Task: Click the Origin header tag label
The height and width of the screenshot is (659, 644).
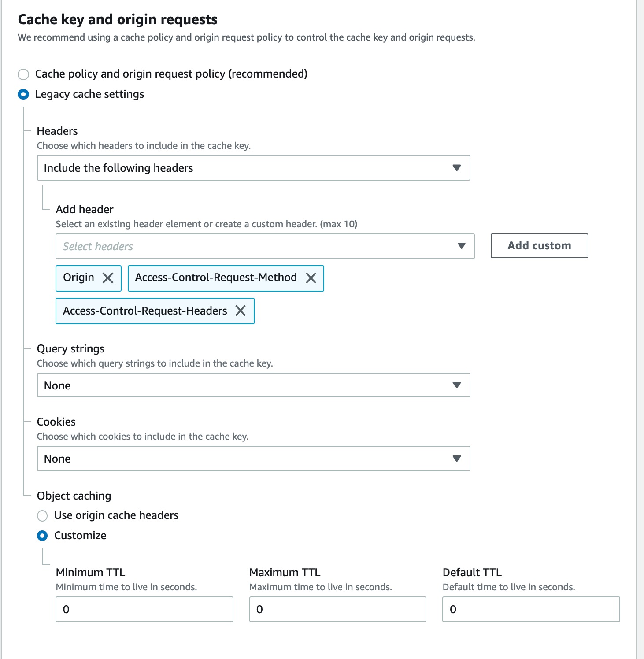Action: click(x=78, y=278)
